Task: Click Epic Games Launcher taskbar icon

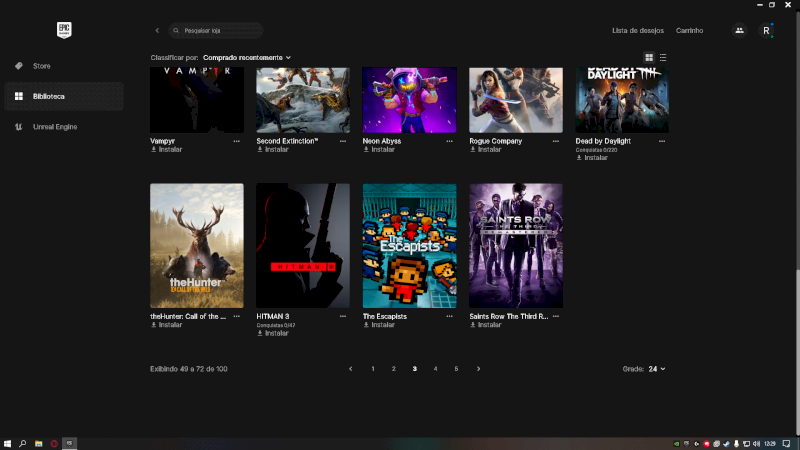Action: (x=69, y=443)
